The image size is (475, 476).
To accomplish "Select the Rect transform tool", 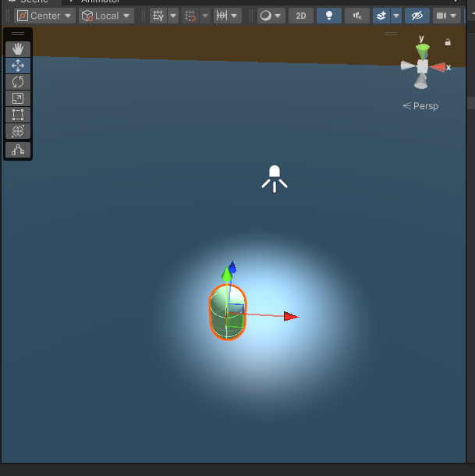I will [x=18, y=115].
